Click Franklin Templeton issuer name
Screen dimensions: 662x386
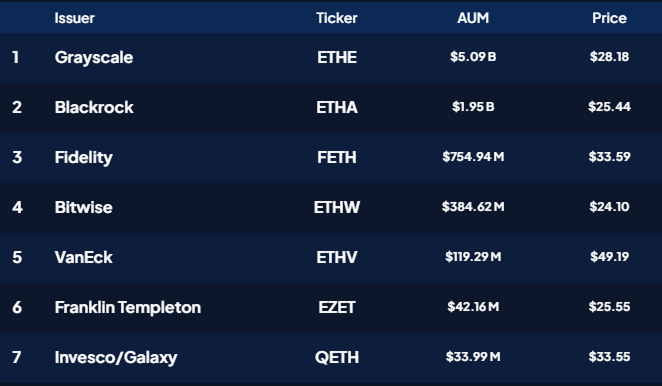128,307
